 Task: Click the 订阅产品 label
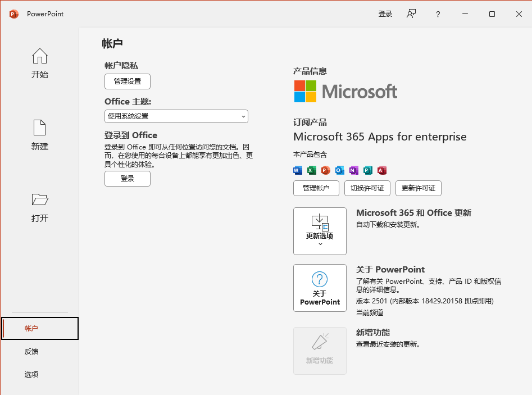310,122
